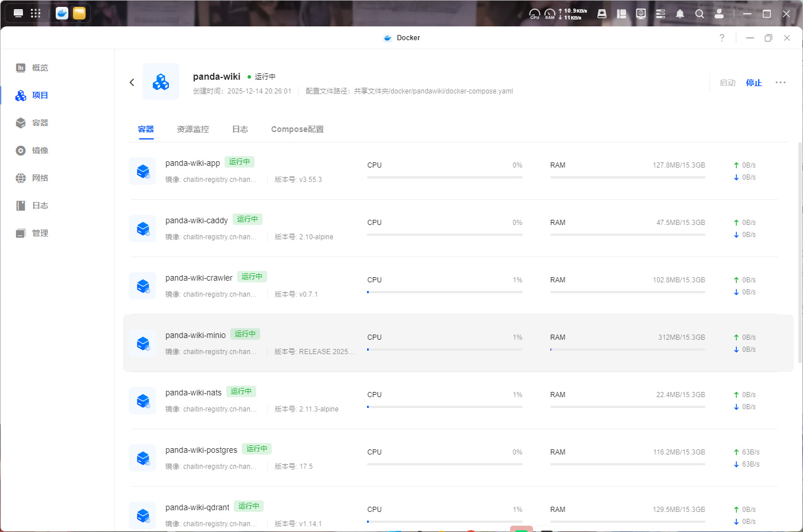Show the desktop from the top bar
803x532 pixels.
point(18,13)
